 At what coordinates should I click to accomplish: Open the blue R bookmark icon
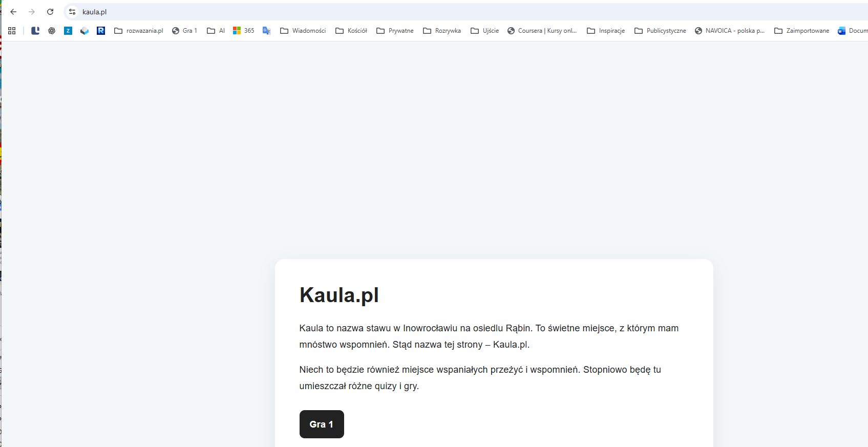(101, 31)
